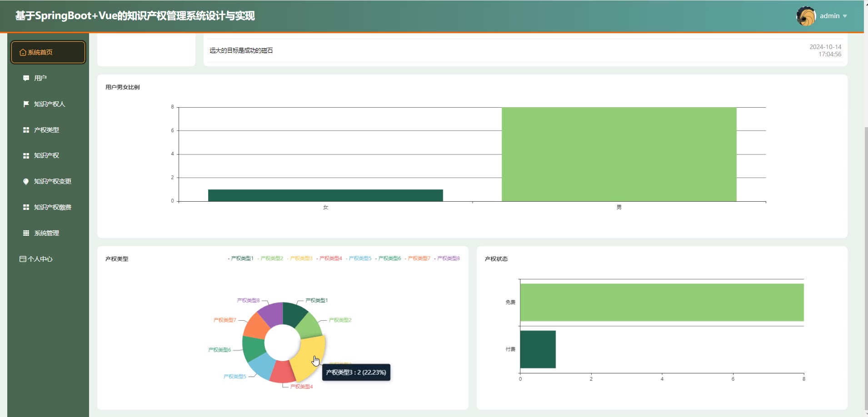Image resolution: width=868 pixels, height=417 pixels.
Task: Expand the 知识产权 sidebar menu
Action: tap(46, 155)
